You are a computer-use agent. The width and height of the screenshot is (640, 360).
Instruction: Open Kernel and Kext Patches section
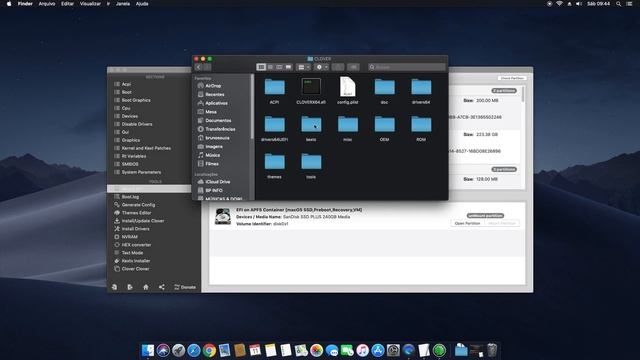pyautogui.click(x=146, y=148)
